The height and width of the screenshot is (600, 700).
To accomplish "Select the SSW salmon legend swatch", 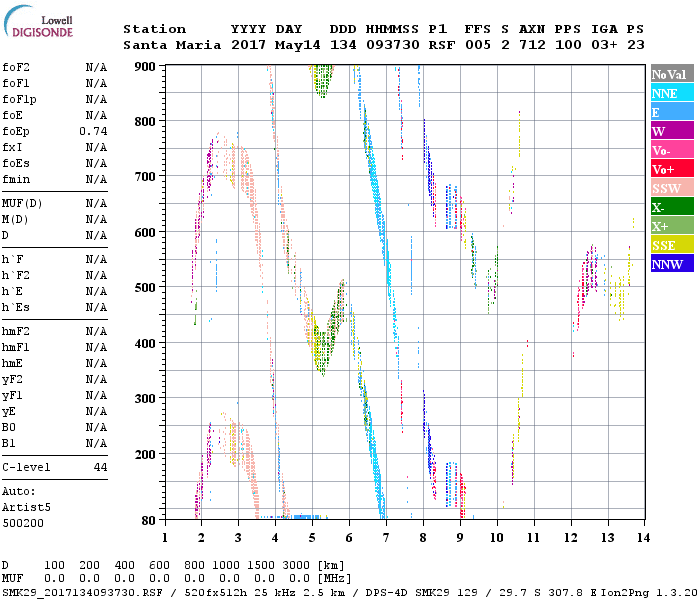I will [672, 188].
